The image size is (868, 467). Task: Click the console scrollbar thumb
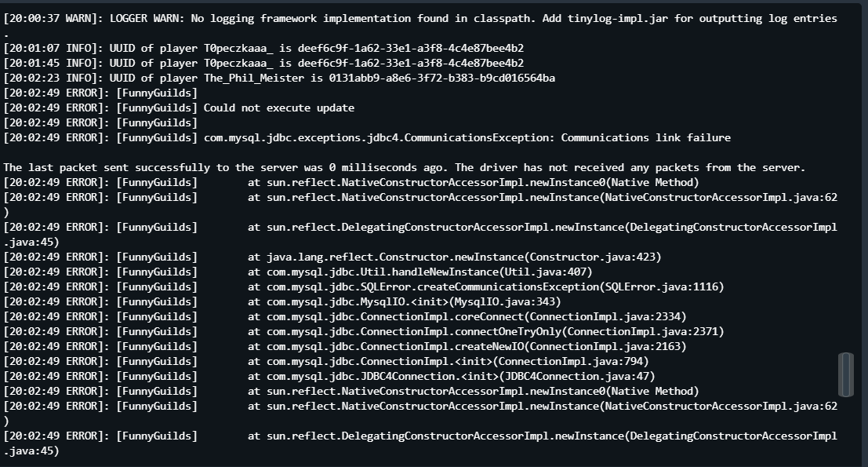(845, 375)
